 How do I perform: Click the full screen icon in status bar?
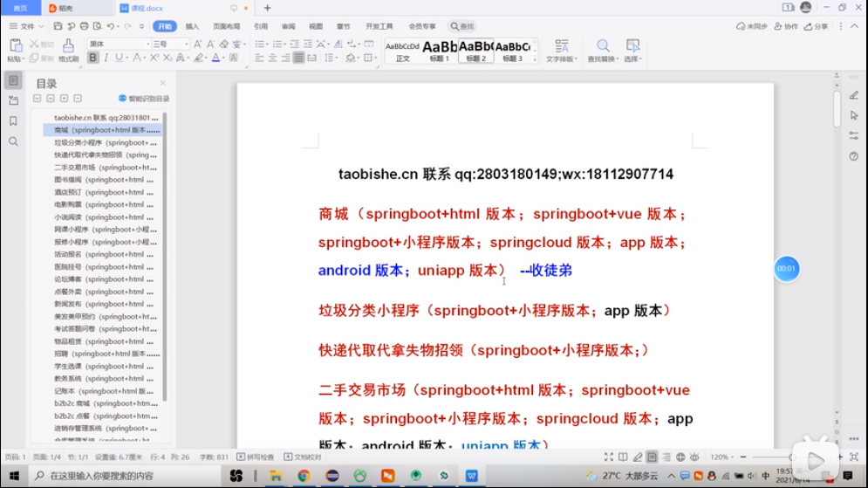(x=608, y=457)
